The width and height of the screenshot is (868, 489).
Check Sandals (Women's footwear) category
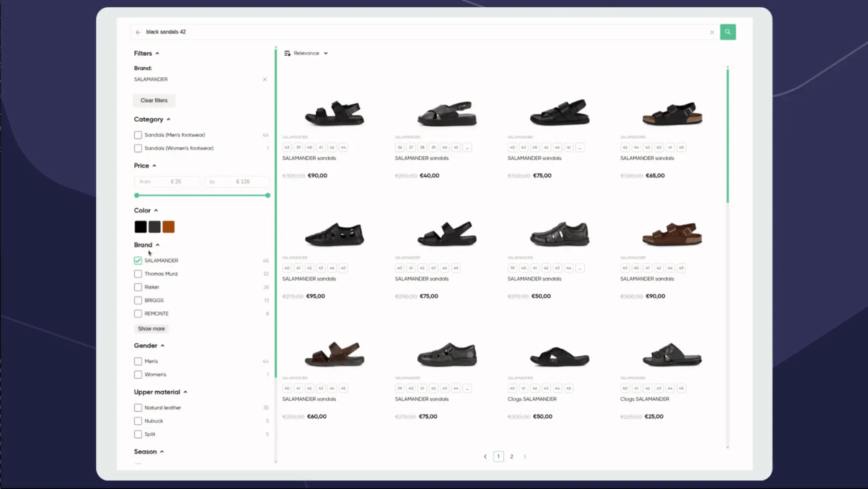(x=138, y=148)
